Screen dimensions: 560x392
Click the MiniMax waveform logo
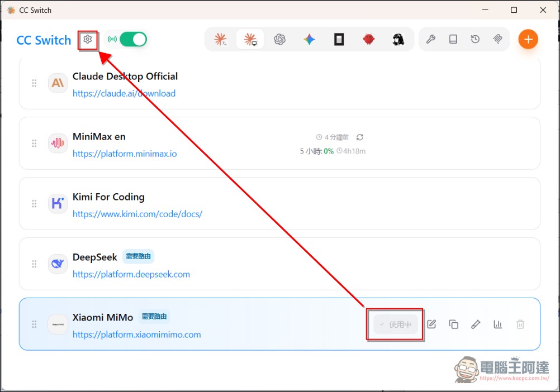pos(58,144)
